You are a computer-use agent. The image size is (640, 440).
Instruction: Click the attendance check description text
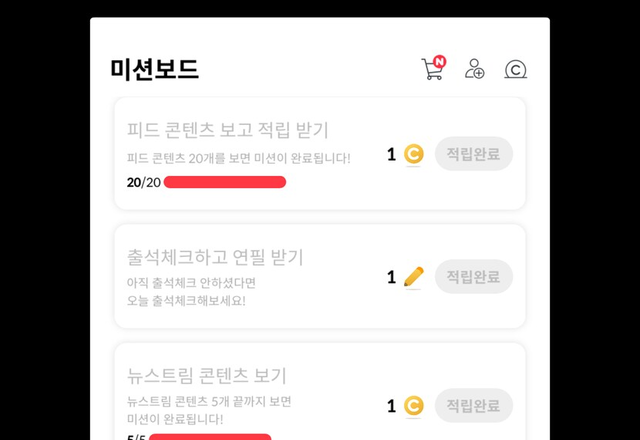coord(191,291)
